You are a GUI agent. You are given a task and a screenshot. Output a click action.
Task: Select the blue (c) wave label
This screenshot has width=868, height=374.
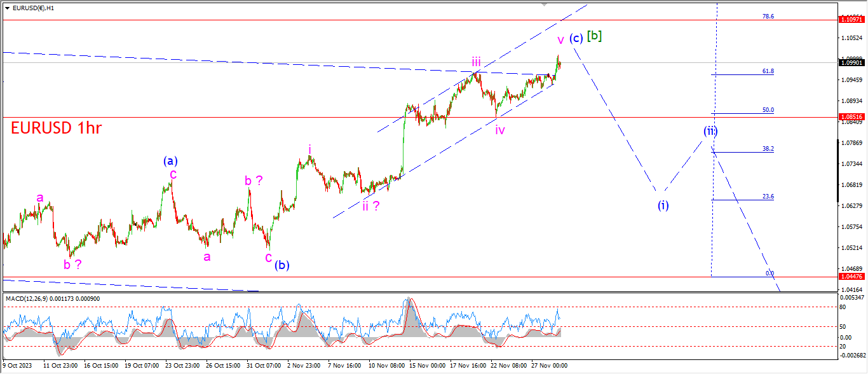pyautogui.click(x=576, y=38)
